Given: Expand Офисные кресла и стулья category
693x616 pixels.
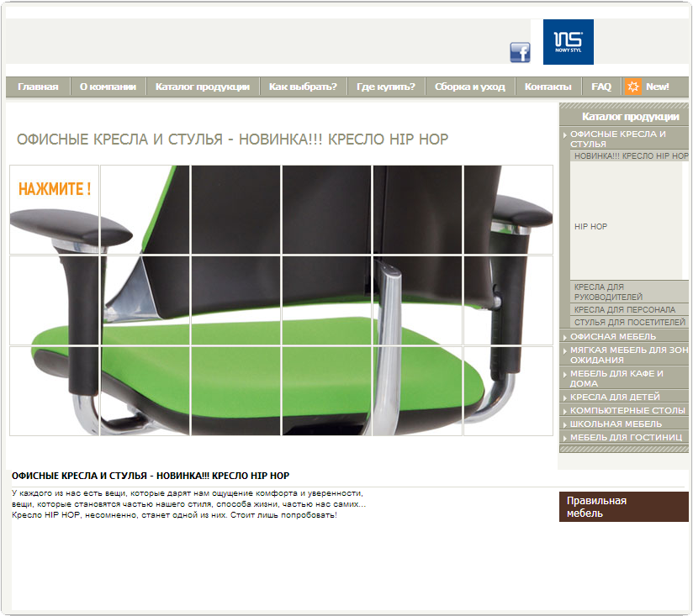Looking at the screenshot, I should point(618,139).
